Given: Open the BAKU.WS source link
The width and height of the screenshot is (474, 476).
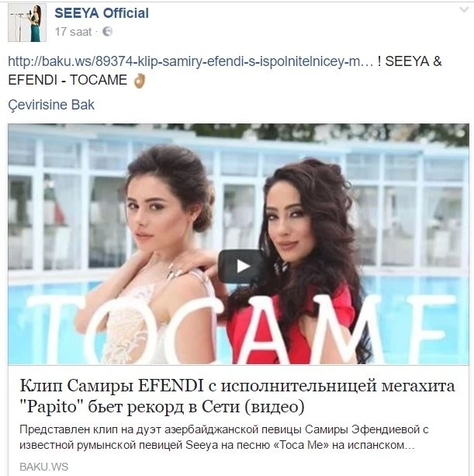Looking at the screenshot, I should 44,467.
